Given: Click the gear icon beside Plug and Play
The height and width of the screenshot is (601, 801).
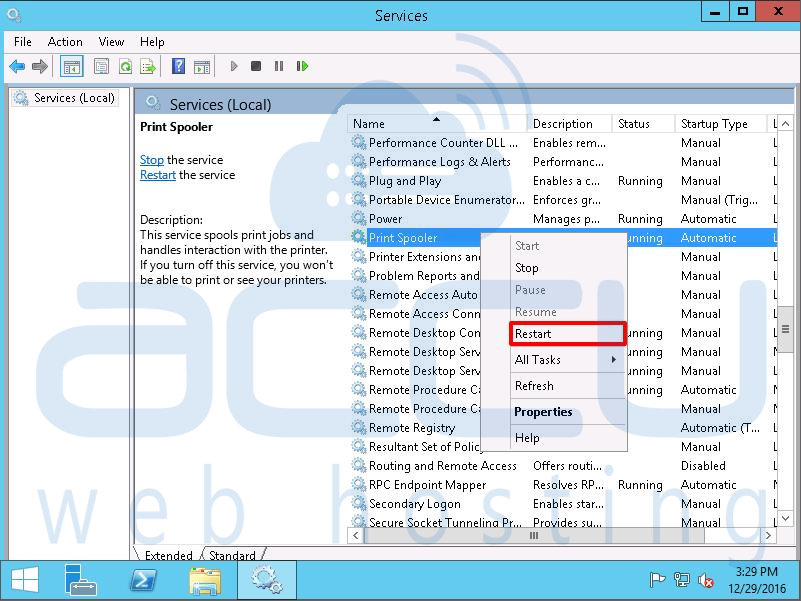Looking at the screenshot, I should (359, 180).
